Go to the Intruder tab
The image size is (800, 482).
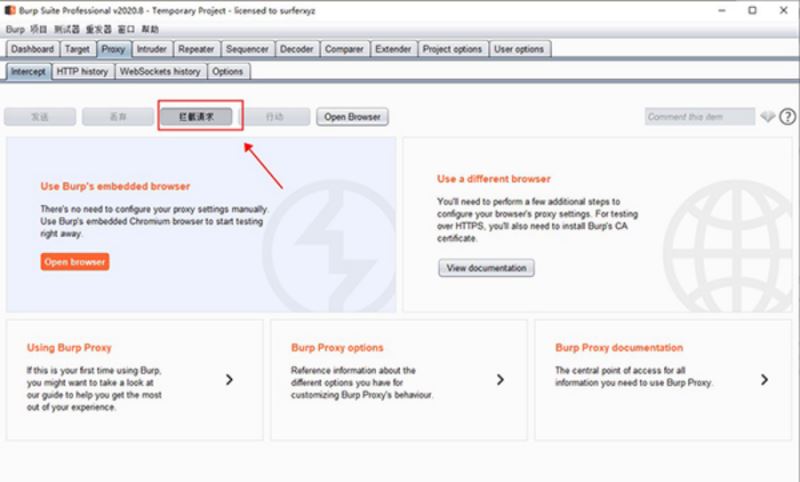pos(152,49)
